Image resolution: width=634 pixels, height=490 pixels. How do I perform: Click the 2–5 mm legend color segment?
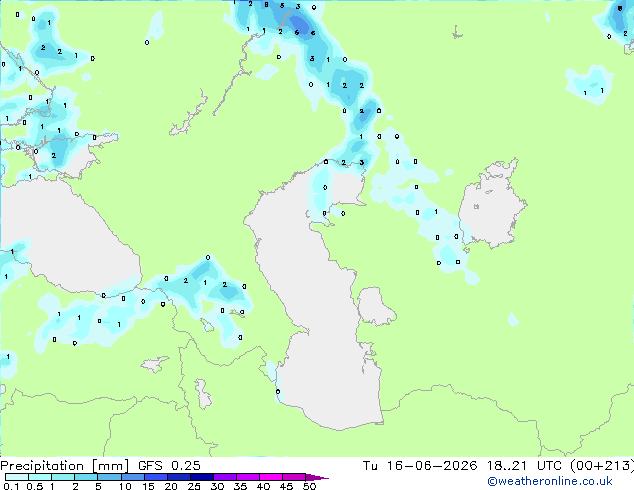pos(87,477)
